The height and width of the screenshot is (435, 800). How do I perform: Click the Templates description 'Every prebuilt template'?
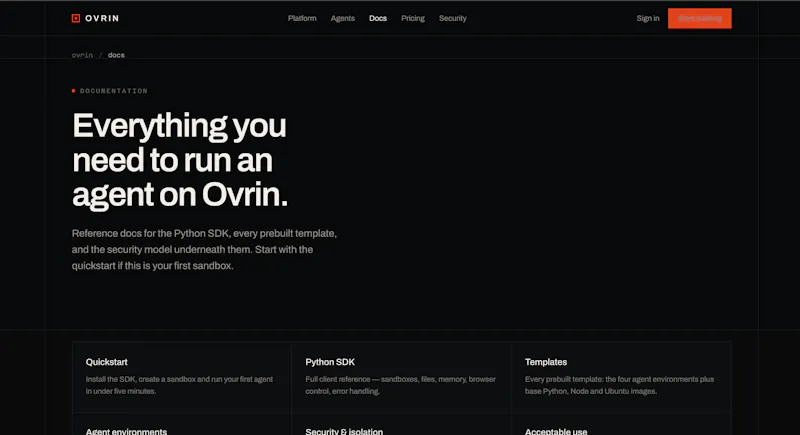click(x=619, y=385)
